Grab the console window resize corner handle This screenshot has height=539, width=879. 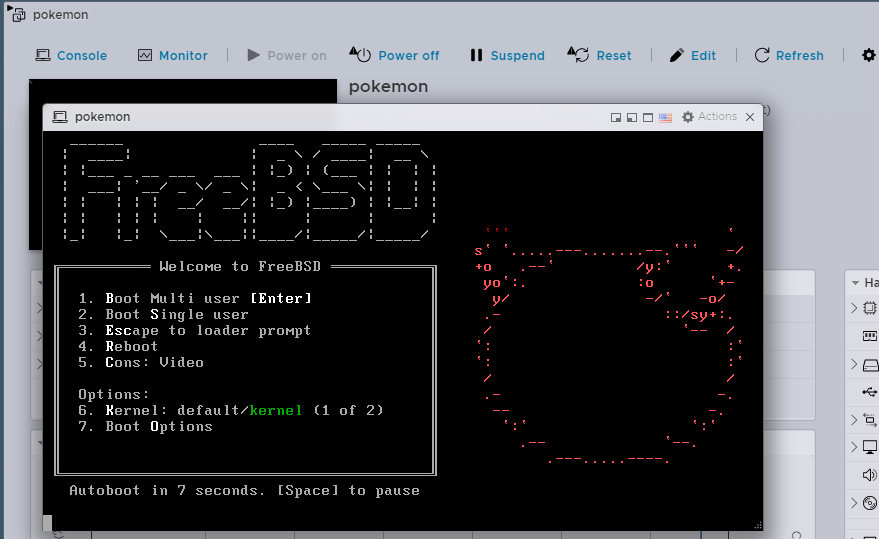coord(758,526)
